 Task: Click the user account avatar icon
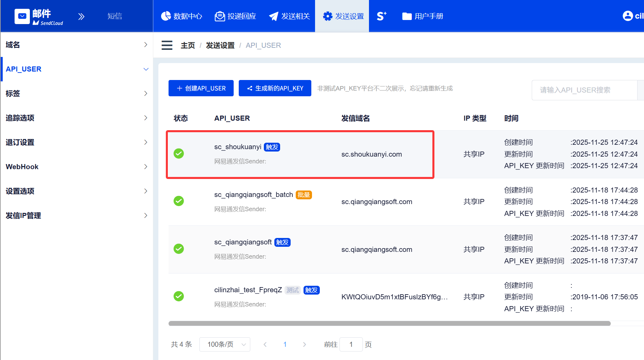tap(628, 16)
